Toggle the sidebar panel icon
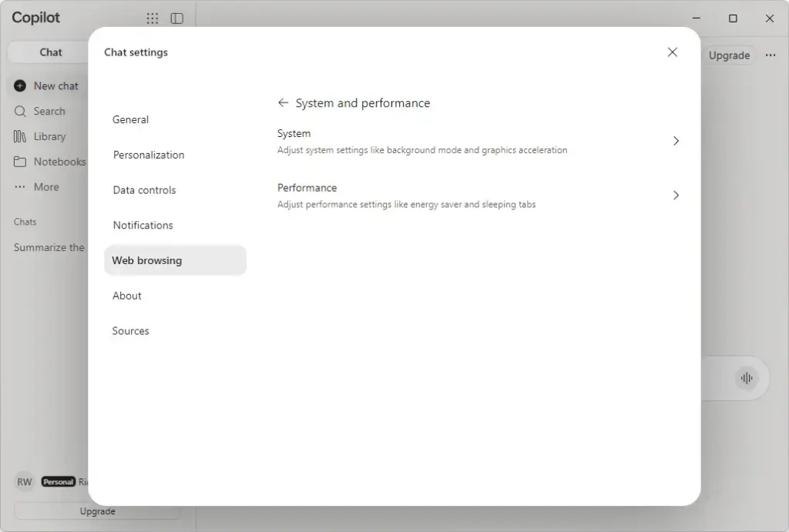The image size is (789, 532). point(177,18)
